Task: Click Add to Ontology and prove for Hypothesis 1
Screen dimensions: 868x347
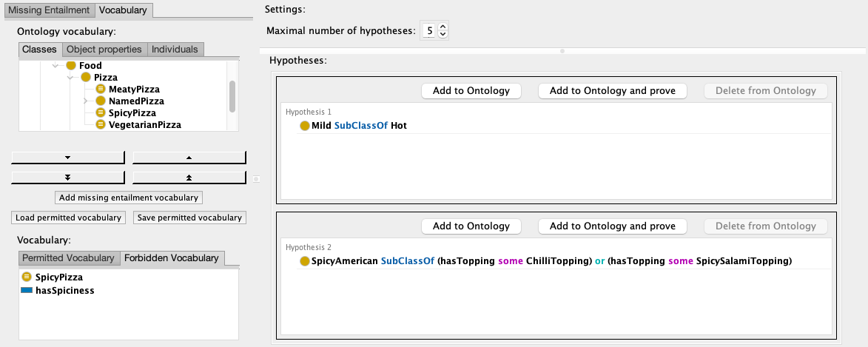Action: click(x=612, y=91)
